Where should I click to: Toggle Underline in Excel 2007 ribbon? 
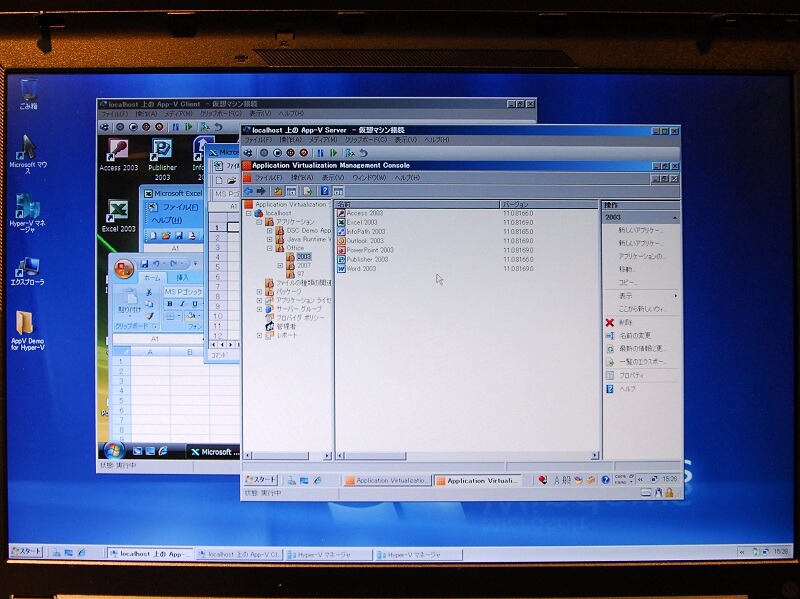(194, 304)
